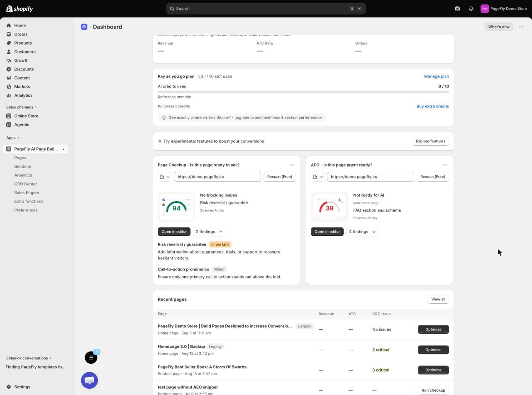Open page type dropdown in AEO card
The image size is (532, 395).
pyautogui.click(x=318, y=177)
